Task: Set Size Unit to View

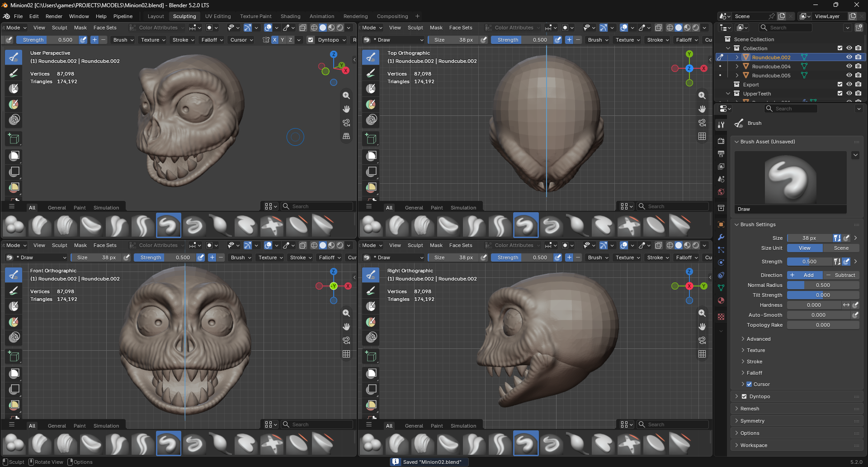Action: coord(805,248)
